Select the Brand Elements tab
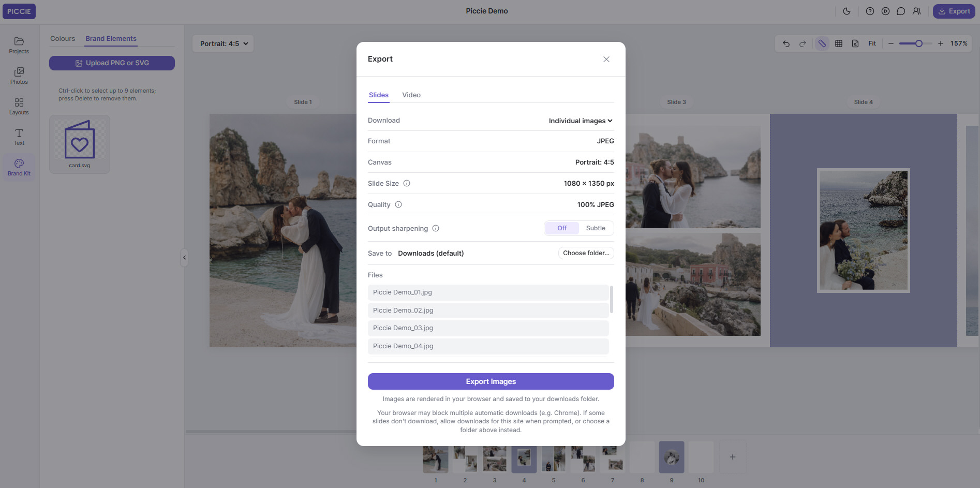This screenshot has height=488, width=980. click(111, 38)
